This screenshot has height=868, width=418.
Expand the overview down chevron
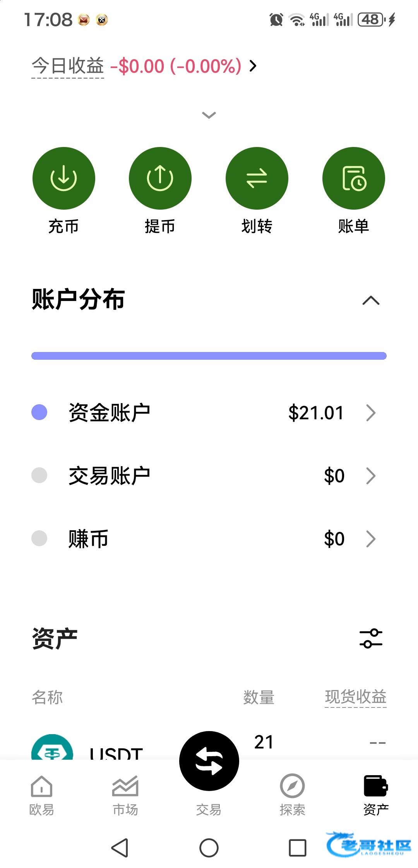coord(209,115)
